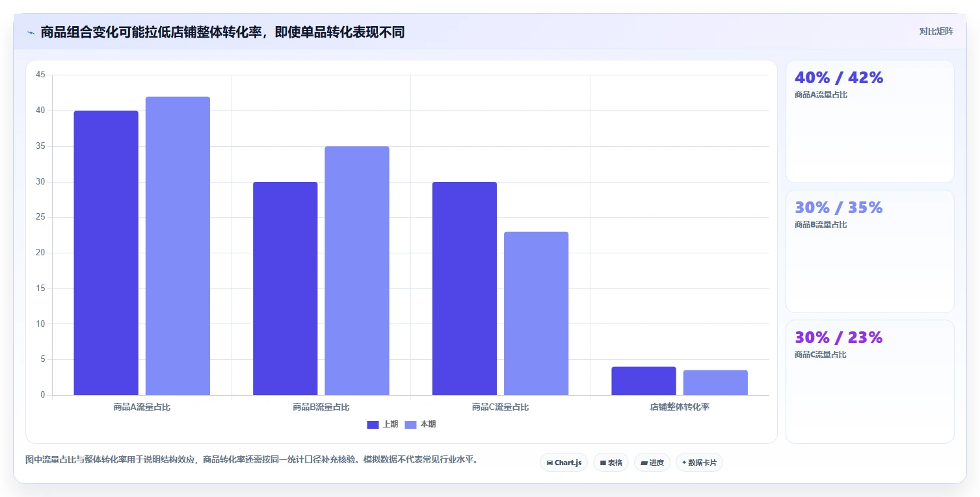This screenshot has width=980, height=497.
Task: Select the 进度 tag pill
Action: point(652,463)
